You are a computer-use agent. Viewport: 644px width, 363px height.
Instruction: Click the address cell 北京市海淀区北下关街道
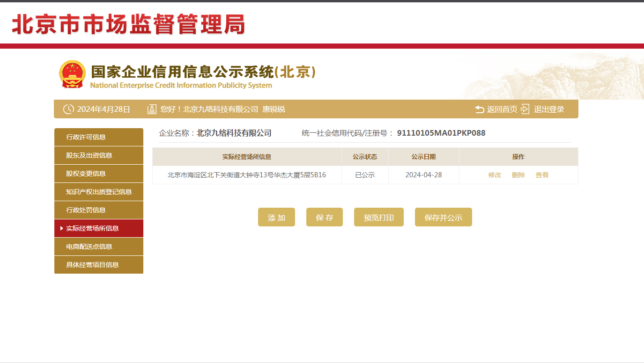tap(247, 175)
